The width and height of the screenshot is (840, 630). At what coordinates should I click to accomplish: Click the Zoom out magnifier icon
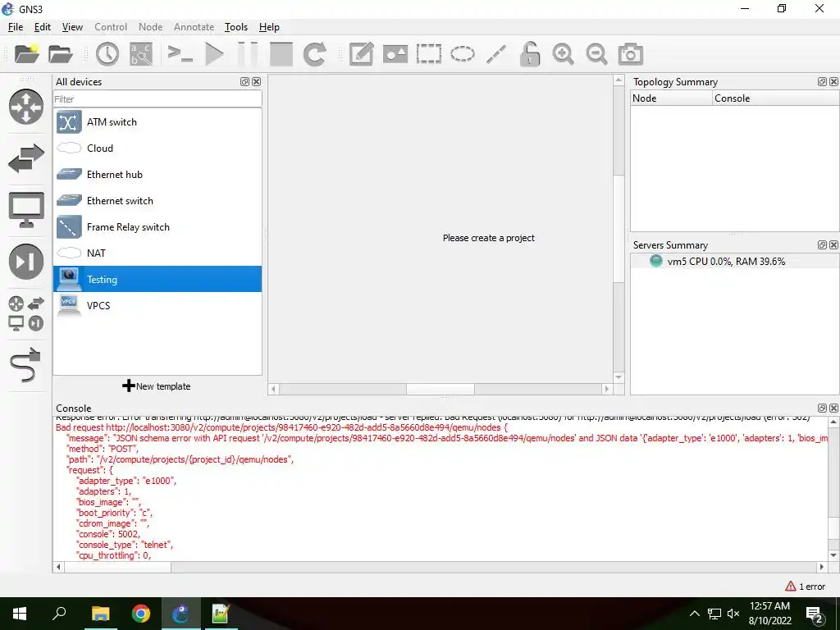pos(596,53)
